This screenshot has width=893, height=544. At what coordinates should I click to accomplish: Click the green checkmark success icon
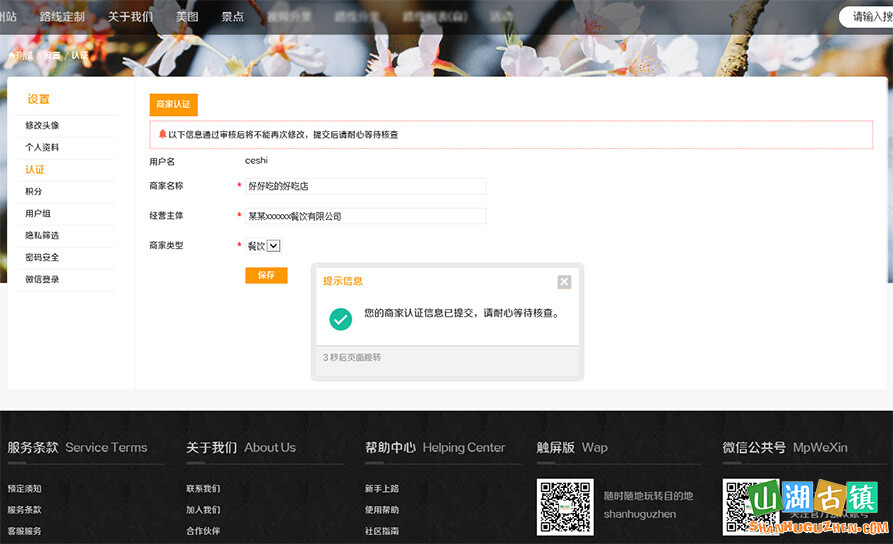(x=341, y=318)
